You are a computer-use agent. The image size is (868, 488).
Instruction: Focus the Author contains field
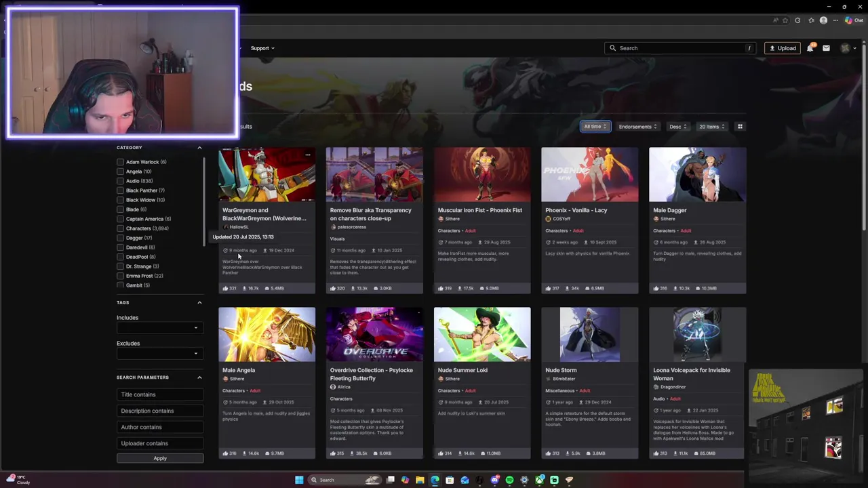click(160, 427)
